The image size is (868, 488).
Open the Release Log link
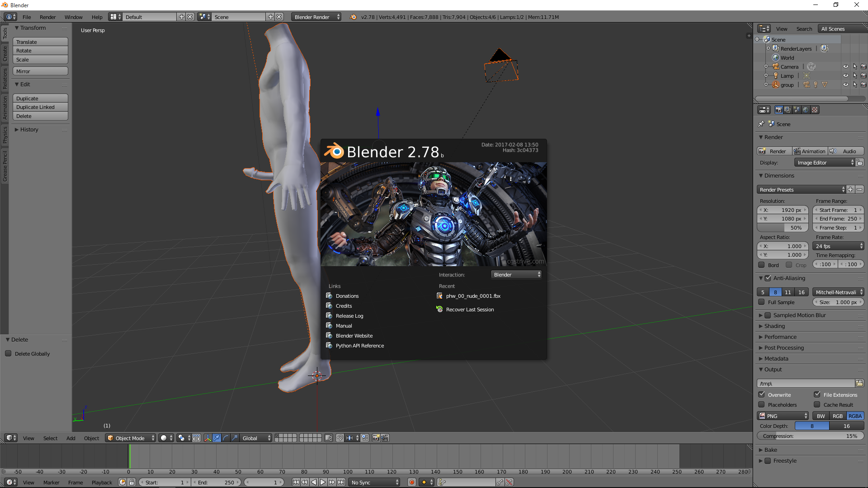click(x=349, y=316)
